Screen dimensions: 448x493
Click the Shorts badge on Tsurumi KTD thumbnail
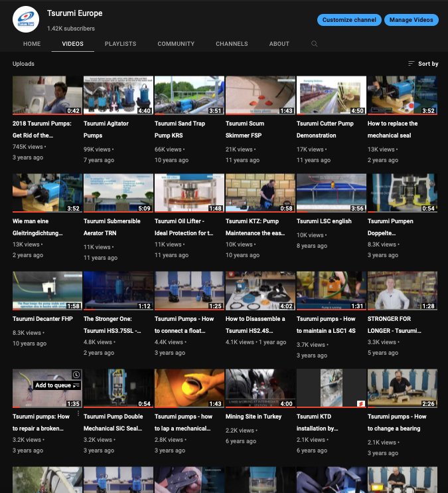point(361,403)
